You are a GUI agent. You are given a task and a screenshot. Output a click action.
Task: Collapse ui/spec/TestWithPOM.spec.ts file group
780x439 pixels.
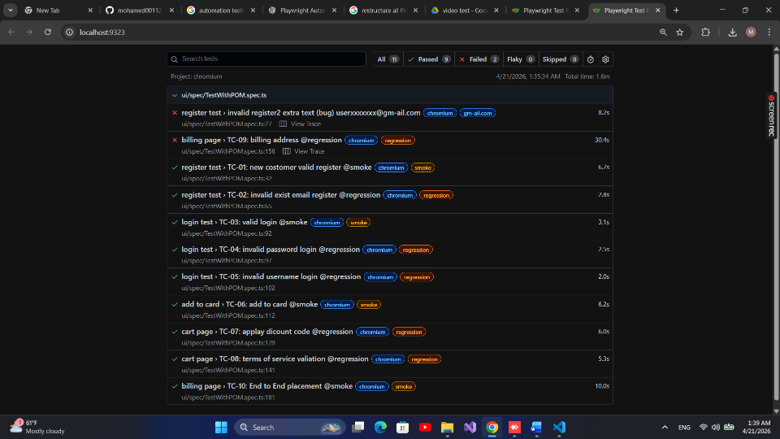pyautogui.click(x=175, y=95)
